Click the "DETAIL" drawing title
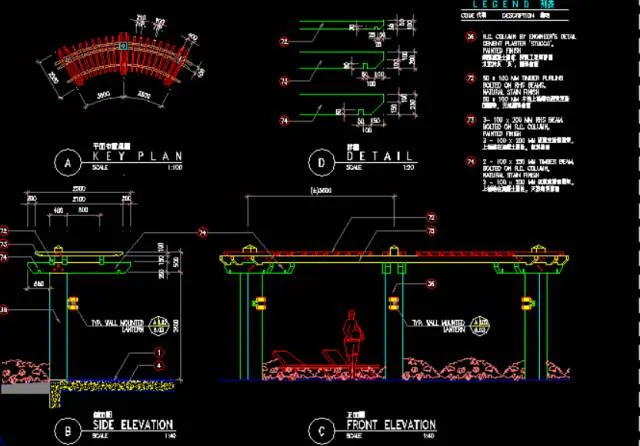640x446 pixels. click(380, 156)
